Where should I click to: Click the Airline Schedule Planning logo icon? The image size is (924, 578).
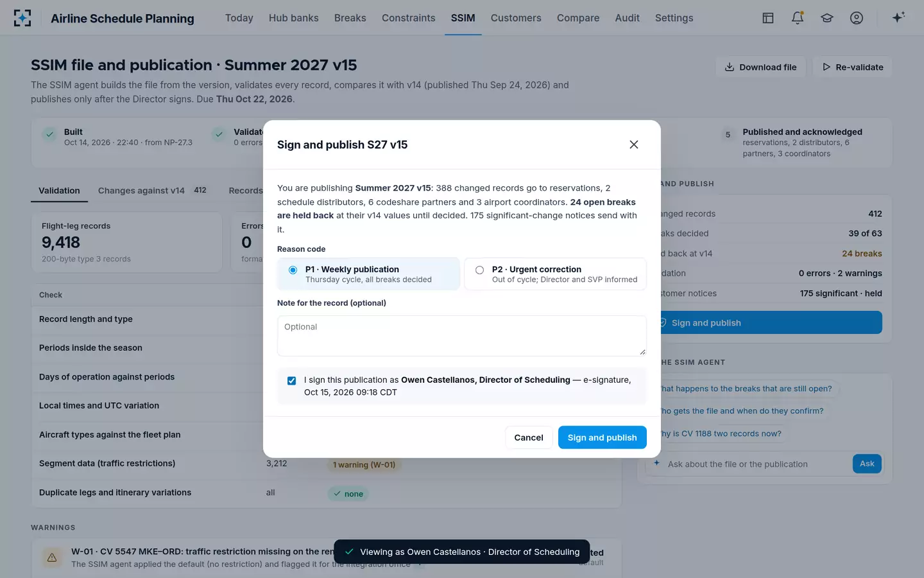point(22,18)
